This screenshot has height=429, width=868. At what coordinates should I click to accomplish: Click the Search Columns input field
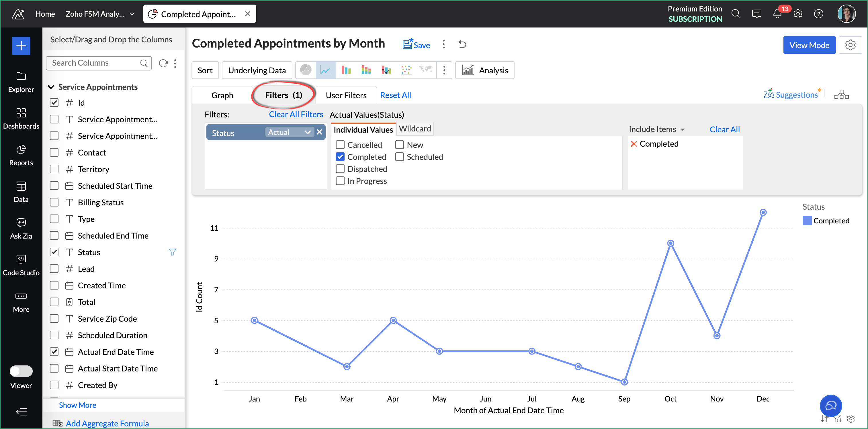click(x=94, y=63)
